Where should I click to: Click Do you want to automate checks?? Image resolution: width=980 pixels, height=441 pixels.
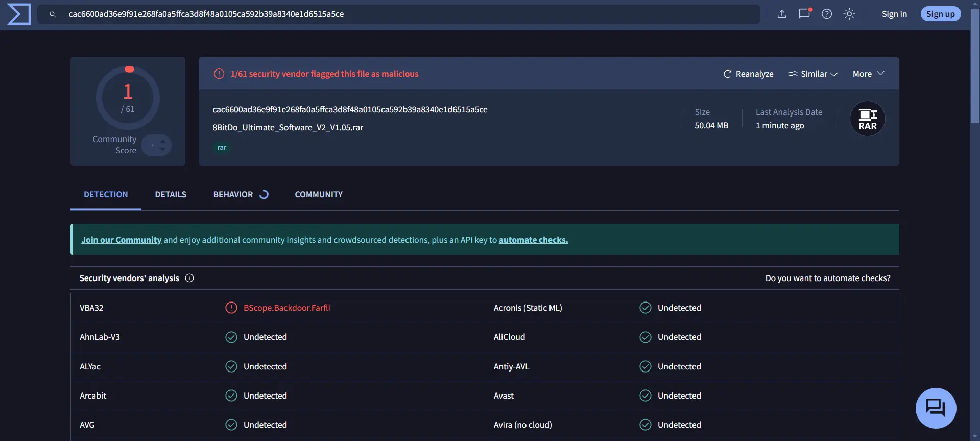coord(827,278)
